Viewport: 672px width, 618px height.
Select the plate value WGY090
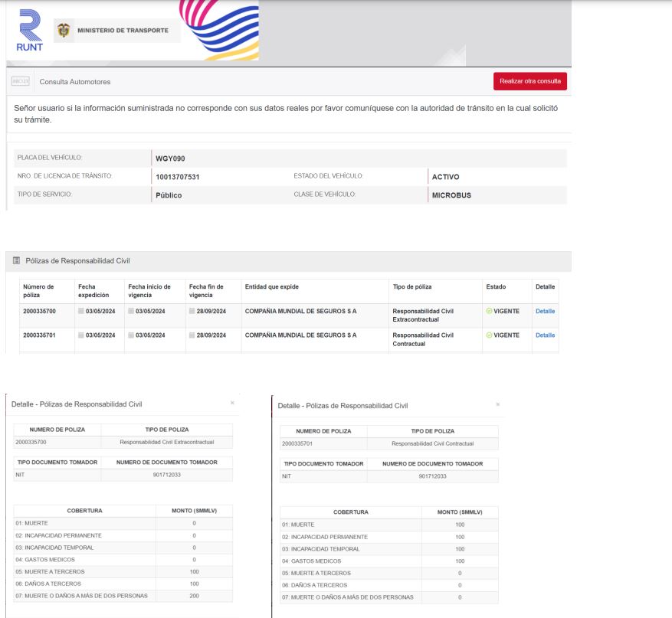[x=170, y=159]
